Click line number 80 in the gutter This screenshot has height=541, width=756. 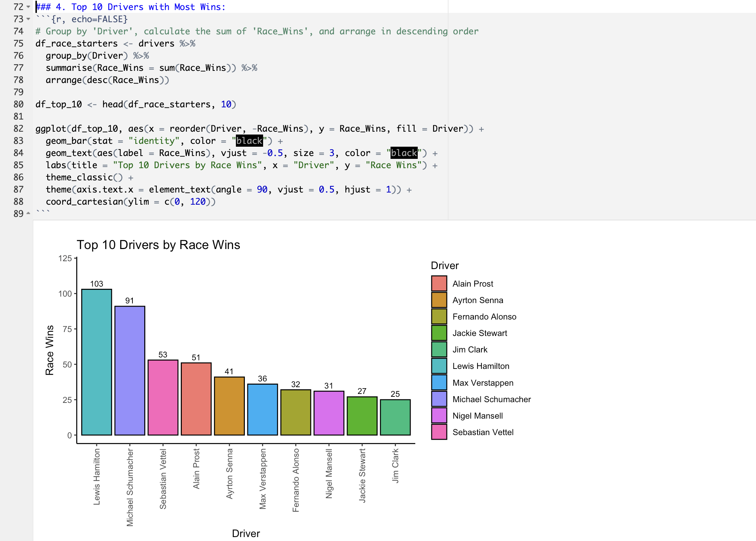point(19,104)
